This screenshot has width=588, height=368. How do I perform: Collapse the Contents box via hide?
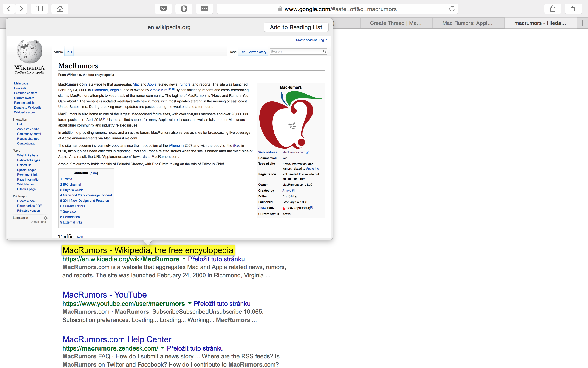(93, 173)
